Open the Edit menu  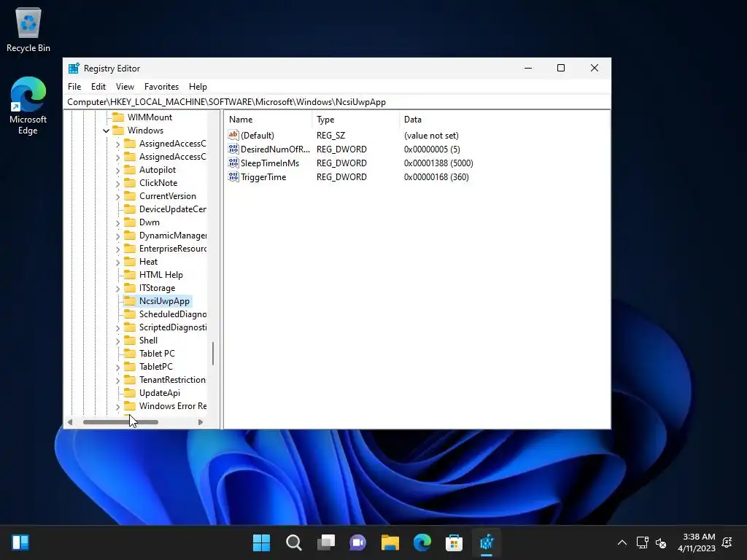[98, 87]
